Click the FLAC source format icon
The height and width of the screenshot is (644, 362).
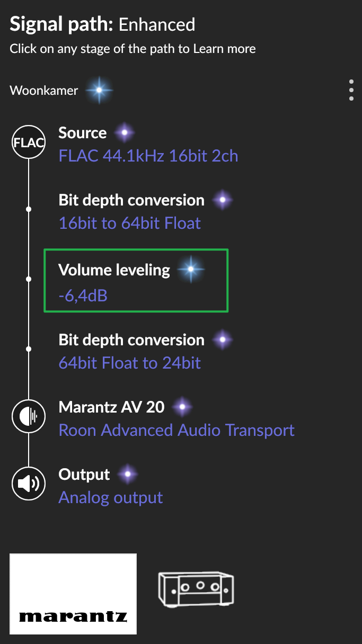coord(29,142)
